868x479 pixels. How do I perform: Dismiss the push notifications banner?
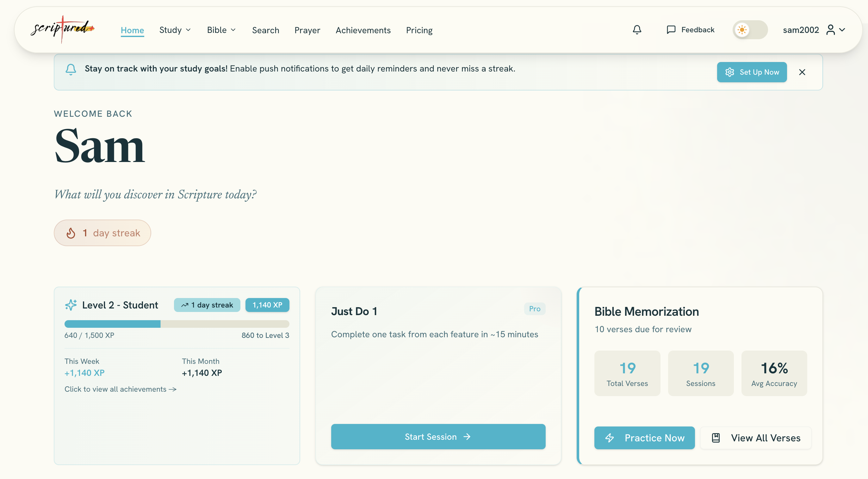(802, 72)
